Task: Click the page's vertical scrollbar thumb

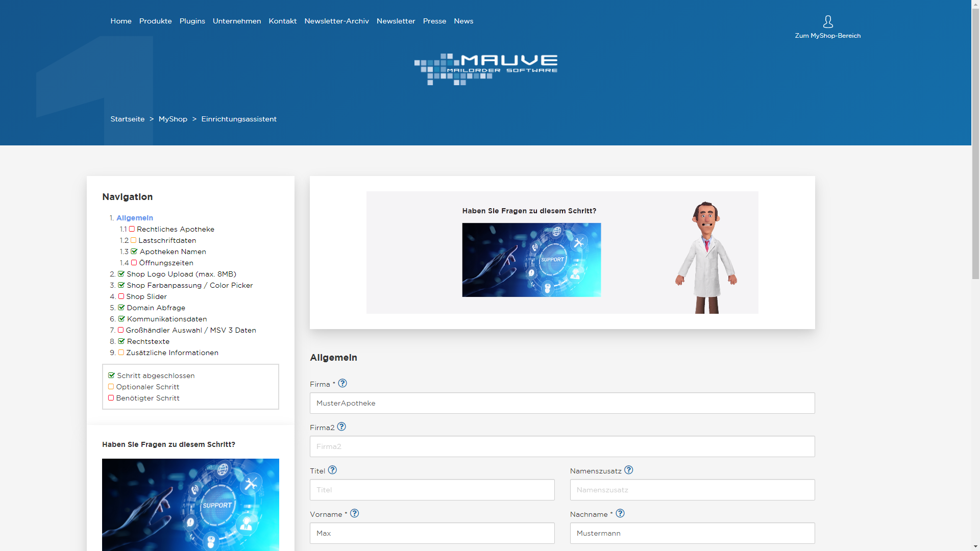Action: tap(975, 143)
